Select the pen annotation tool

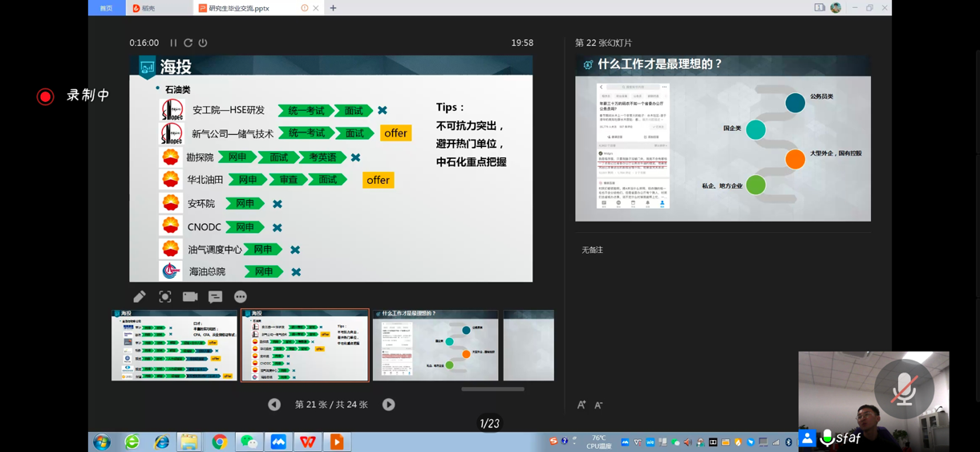pos(140,297)
